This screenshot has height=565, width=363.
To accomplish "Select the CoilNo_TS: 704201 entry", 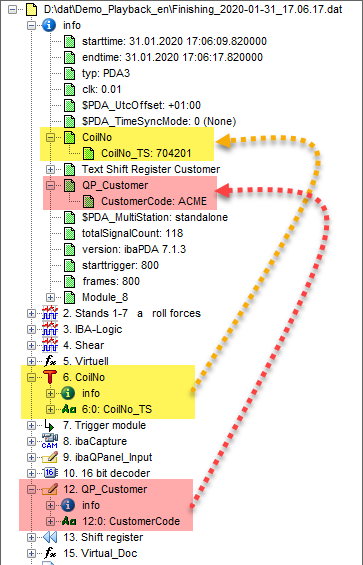I will (146, 153).
